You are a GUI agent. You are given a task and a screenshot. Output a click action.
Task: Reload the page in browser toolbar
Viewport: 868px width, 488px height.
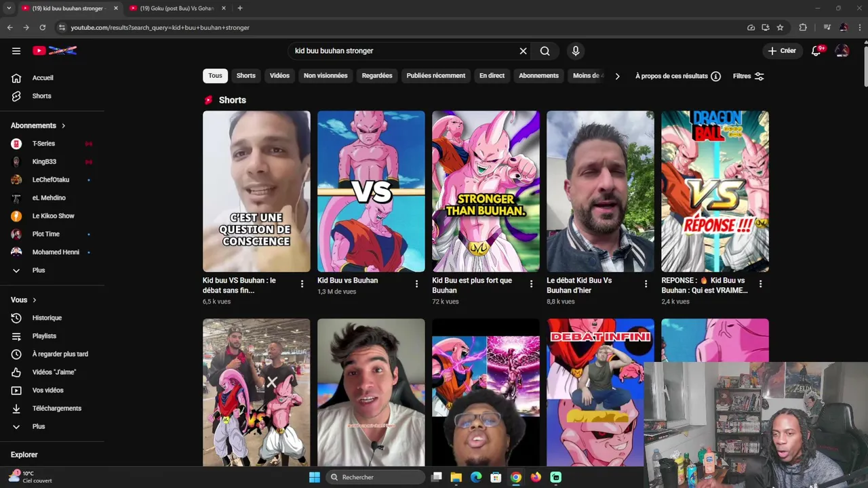[x=42, y=27]
